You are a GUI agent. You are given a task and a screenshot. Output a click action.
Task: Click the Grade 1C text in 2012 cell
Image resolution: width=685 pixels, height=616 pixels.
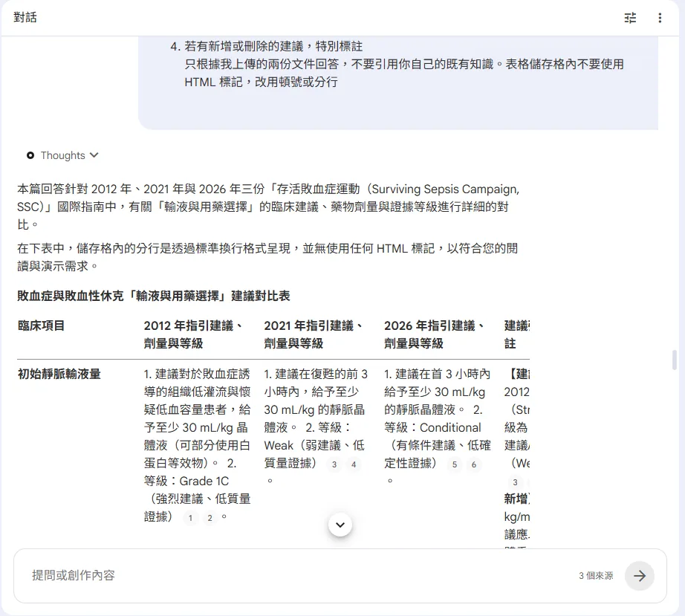click(x=204, y=481)
